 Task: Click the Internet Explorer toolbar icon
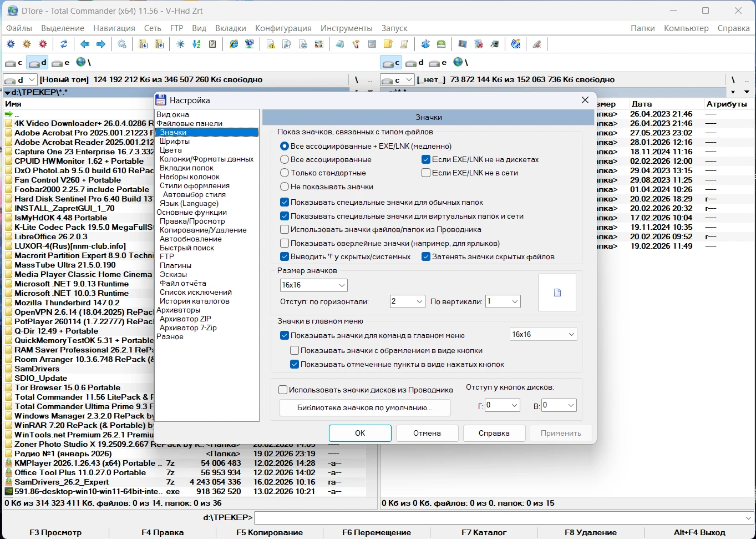[x=234, y=44]
